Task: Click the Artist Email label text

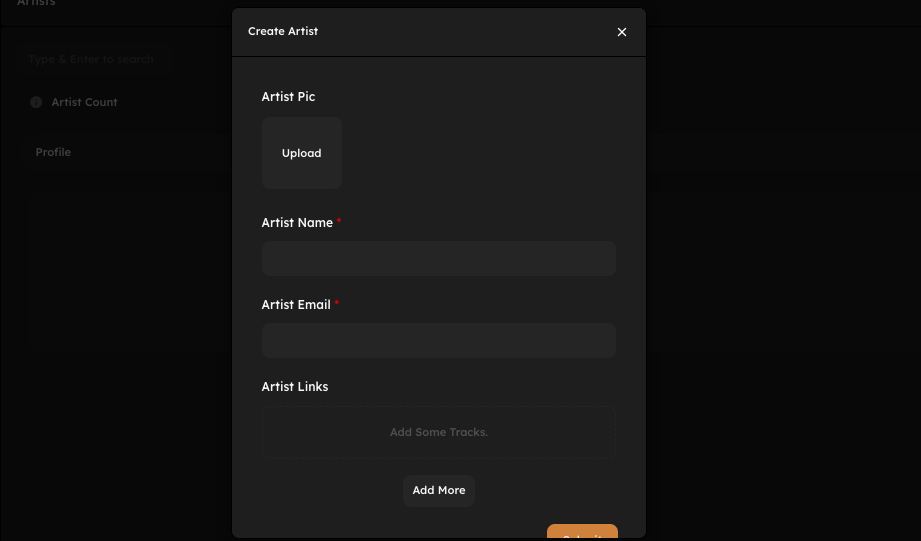Action: click(x=296, y=305)
